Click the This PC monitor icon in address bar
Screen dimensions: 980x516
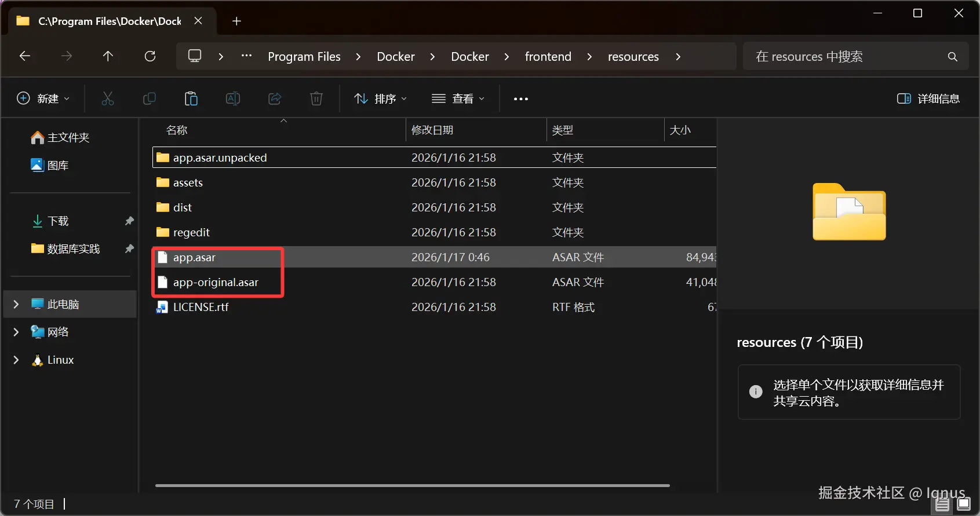[195, 56]
